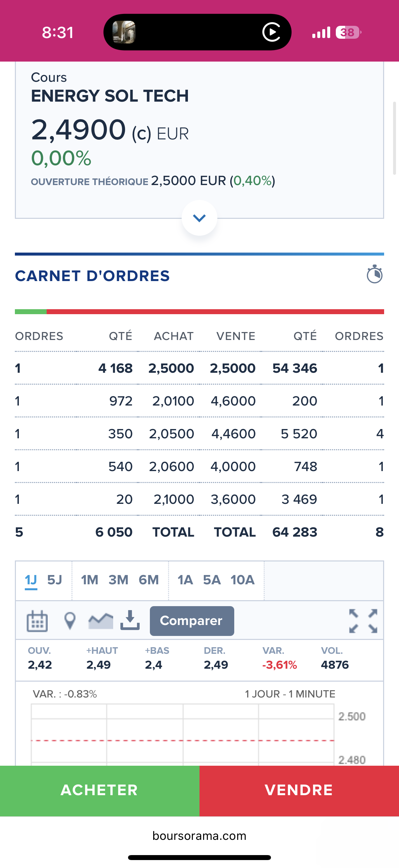Tap the stopwatch icon in Carnet d'ordres
Viewport: 399px width, 868px height.
tap(375, 274)
